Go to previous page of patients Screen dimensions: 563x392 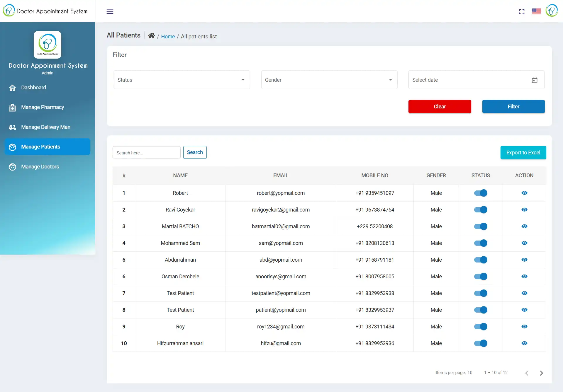click(x=527, y=373)
